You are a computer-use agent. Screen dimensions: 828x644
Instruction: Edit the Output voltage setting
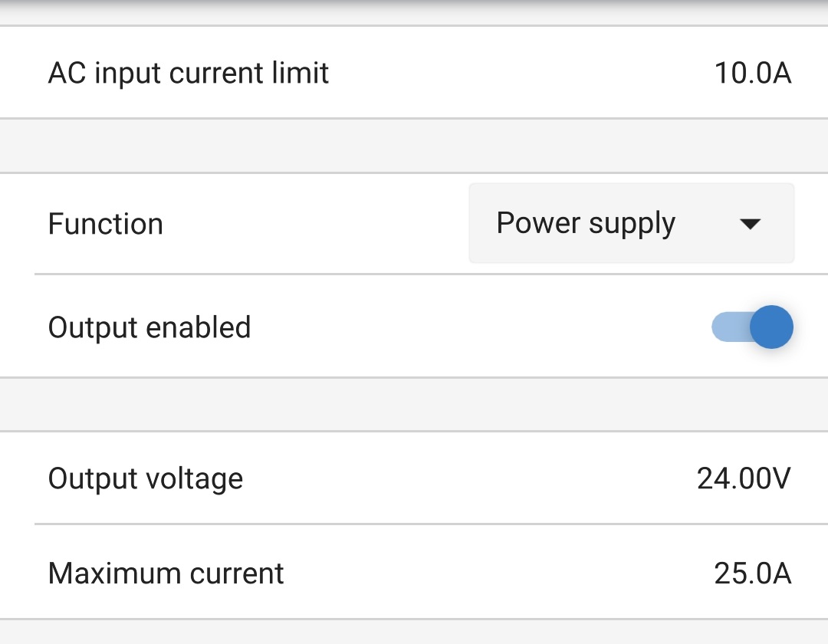click(414, 478)
